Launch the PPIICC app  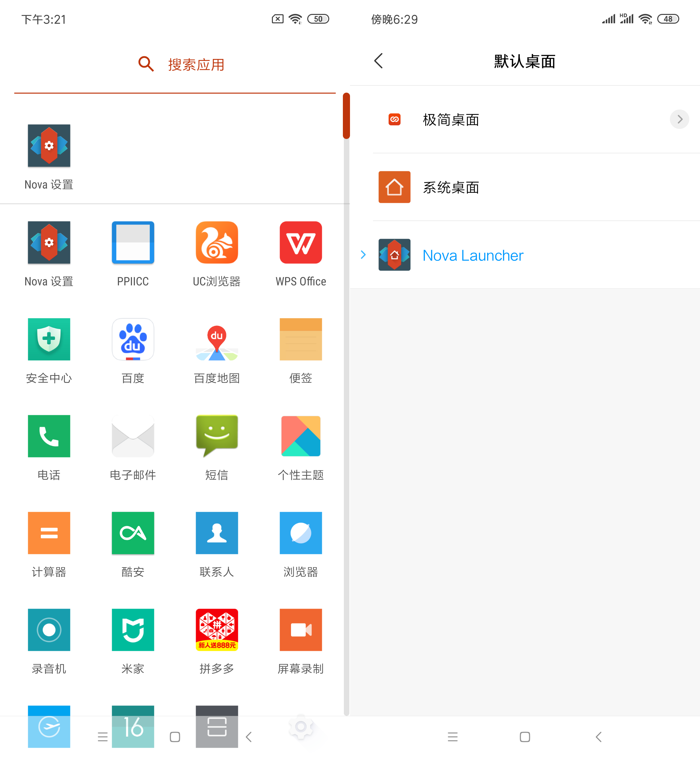133,254
